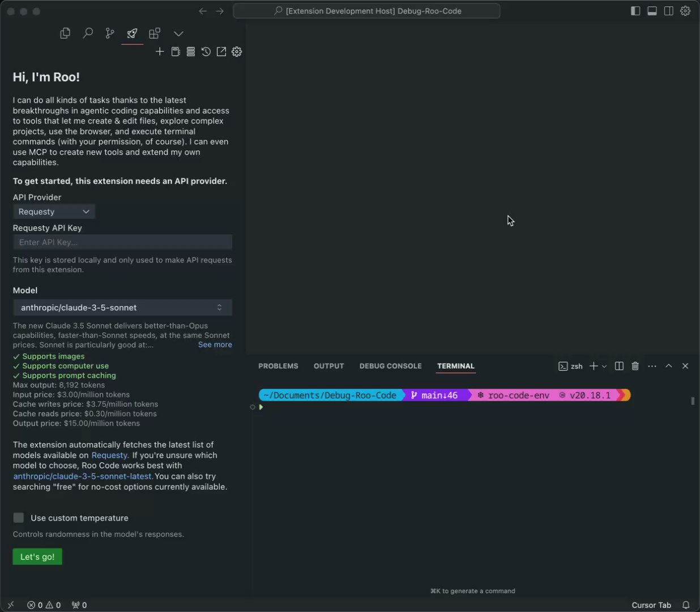Image resolution: width=700 pixels, height=612 pixels.
Task: Open the Extensions view icon
Action: [155, 33]
